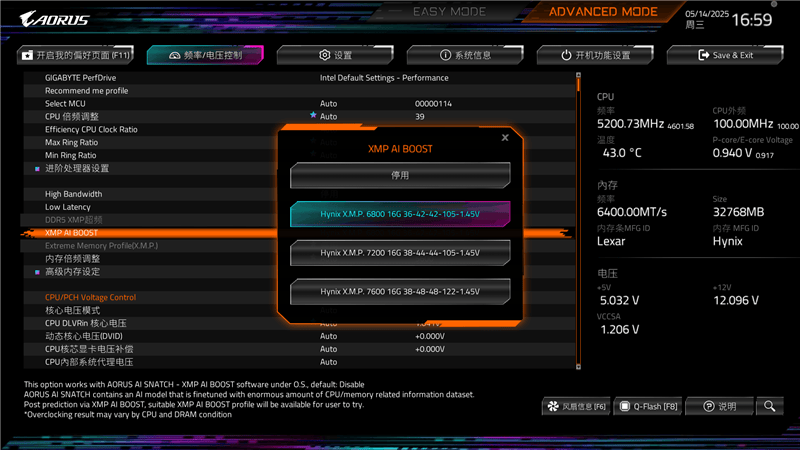Open the 说明 help button
Viewport: 800px width, 450px height.
(x=719, y=406)
